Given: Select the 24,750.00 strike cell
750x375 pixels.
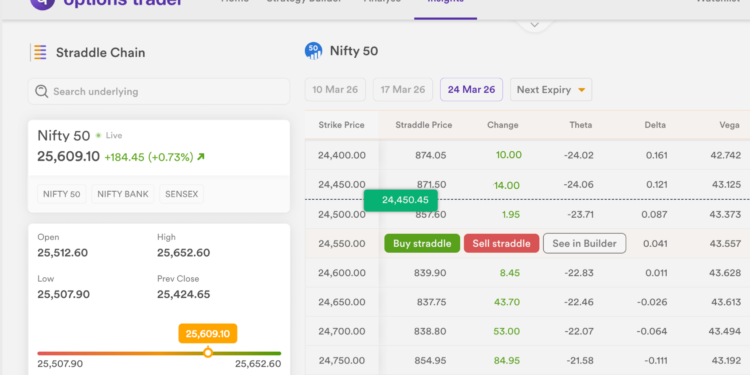Looking at the screenshot, I should (342, 361).
